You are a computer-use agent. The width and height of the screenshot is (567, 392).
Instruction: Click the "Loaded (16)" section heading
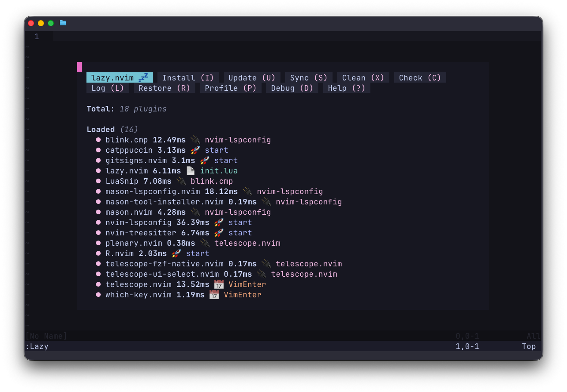112,130
